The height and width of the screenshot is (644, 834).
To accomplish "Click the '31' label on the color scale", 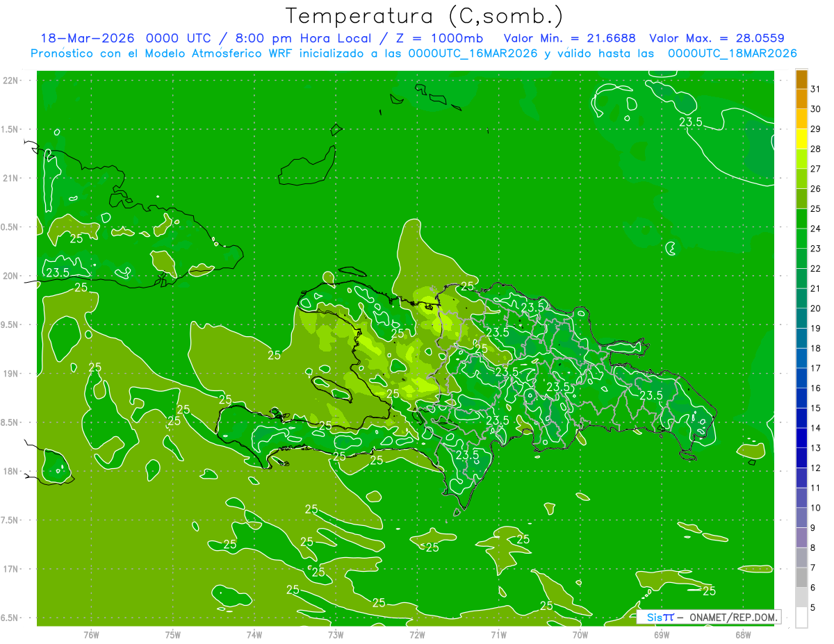I will (816, 89).
